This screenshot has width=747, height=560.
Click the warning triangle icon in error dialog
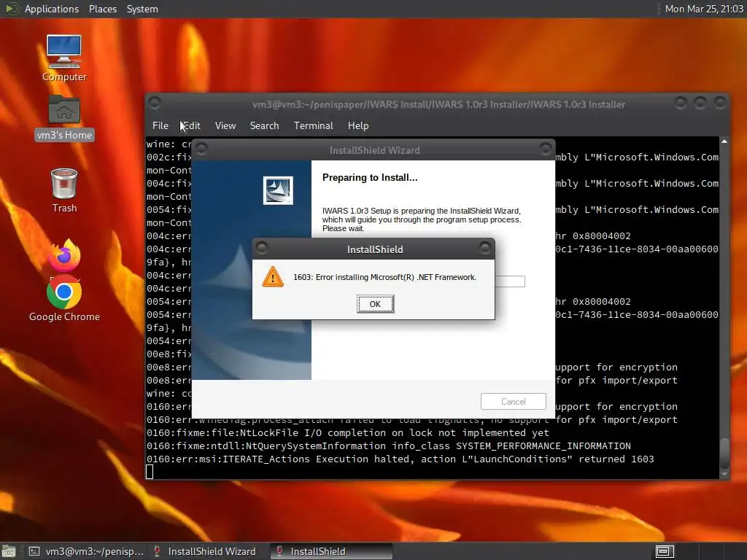point(273,277)
